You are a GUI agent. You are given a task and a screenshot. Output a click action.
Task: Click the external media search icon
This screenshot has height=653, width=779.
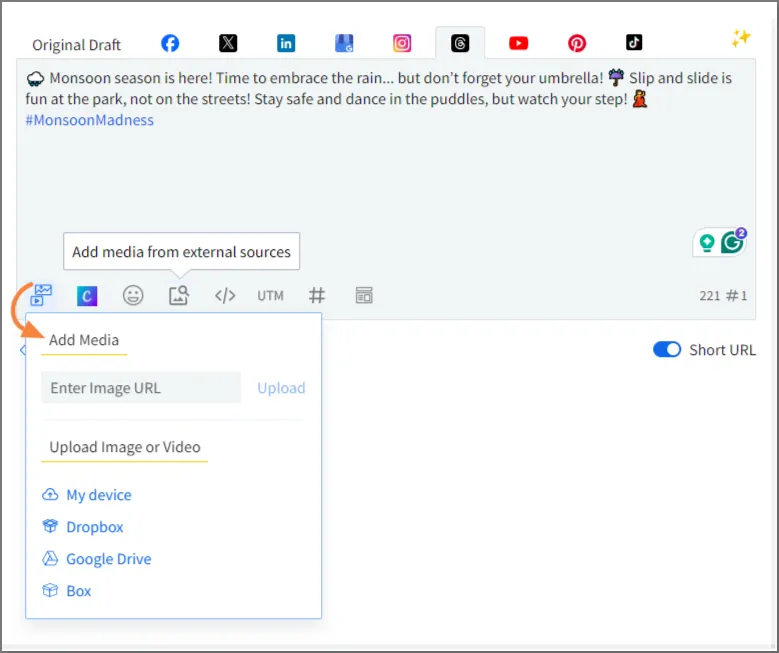[x=179, y=295]
